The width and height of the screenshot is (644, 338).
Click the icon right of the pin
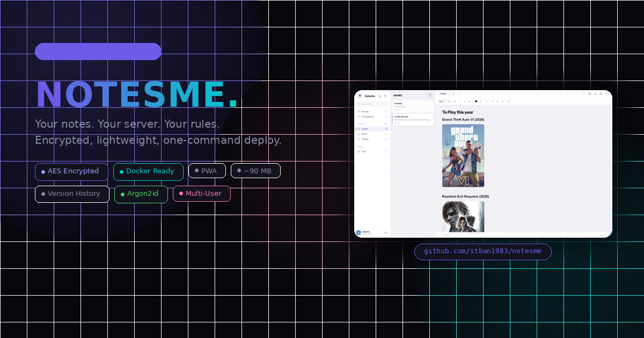click(x=589, y=93)
